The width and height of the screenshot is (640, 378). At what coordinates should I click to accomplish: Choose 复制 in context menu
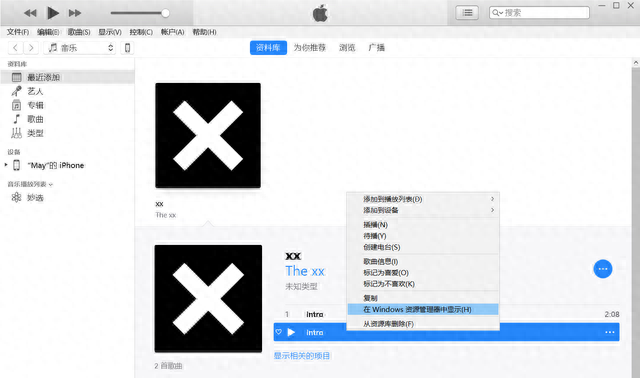click(423, 298)
